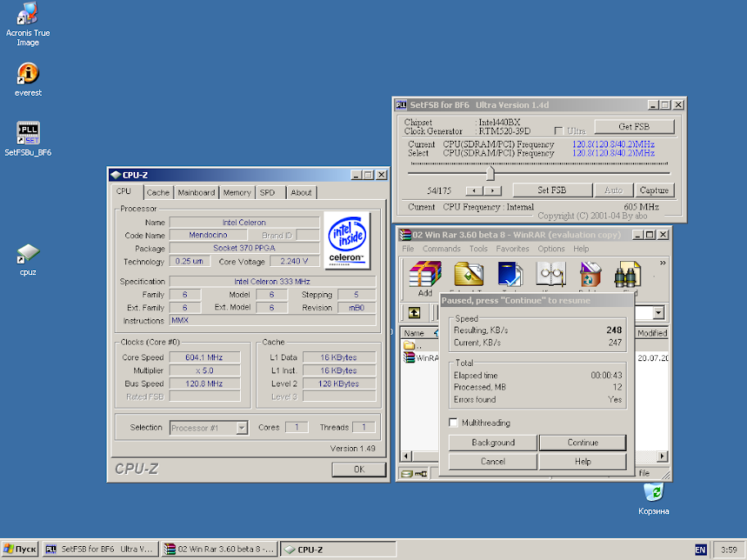Click the WinRAR horizontal scrollbar right arrow
Viewport: 747px width, 560px height.
click(x=662, y=456)
